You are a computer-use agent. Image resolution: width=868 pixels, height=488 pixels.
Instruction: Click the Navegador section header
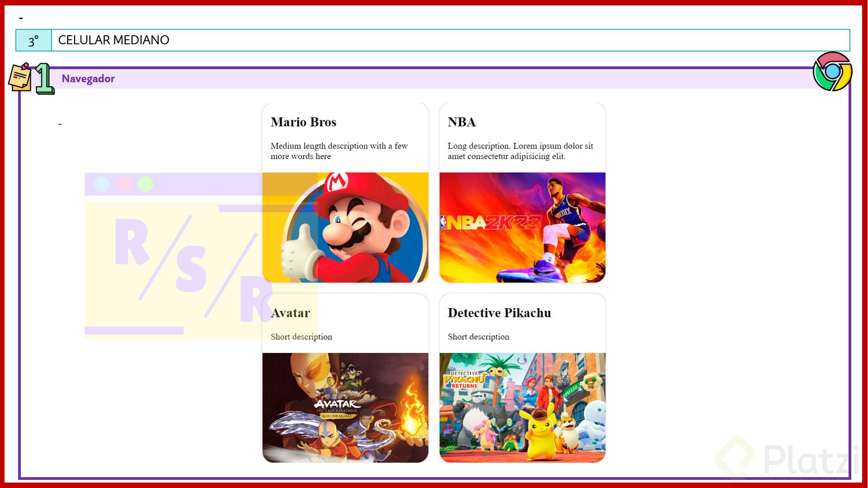click(89, 79)
